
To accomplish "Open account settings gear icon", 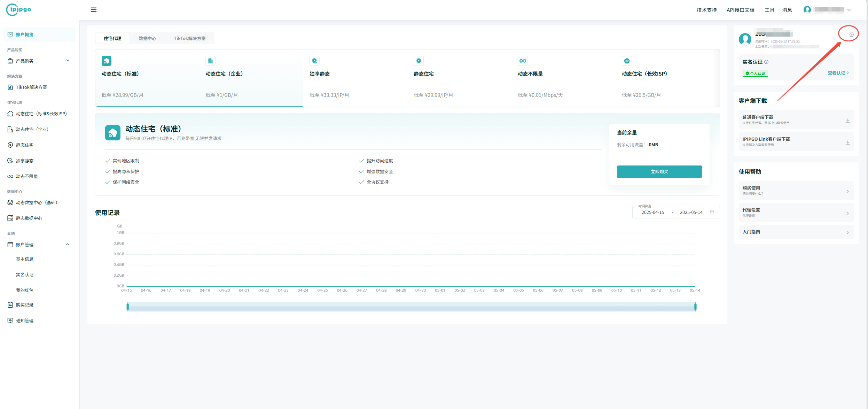I will coord(851,34).
